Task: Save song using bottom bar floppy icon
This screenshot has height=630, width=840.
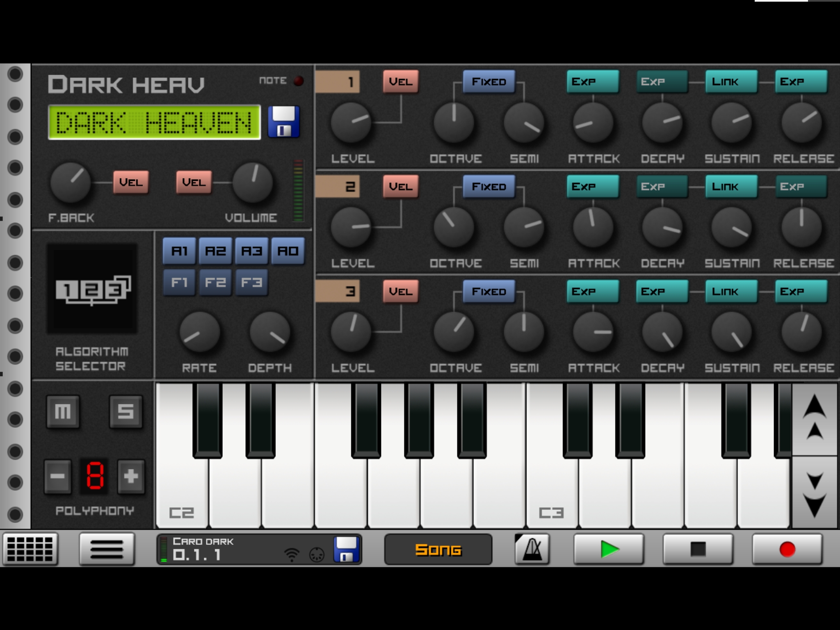Action: click(x=347, y=549)
